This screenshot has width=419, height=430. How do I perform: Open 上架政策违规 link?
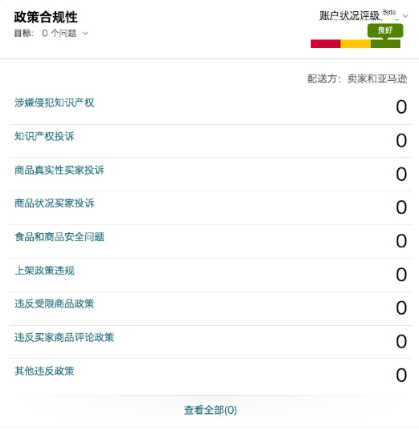[x=44, y=270]
